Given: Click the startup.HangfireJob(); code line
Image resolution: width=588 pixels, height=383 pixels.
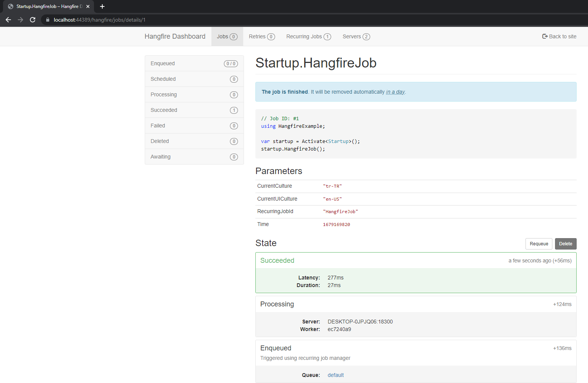Looking at the screenshot, I should coord(293,149).
